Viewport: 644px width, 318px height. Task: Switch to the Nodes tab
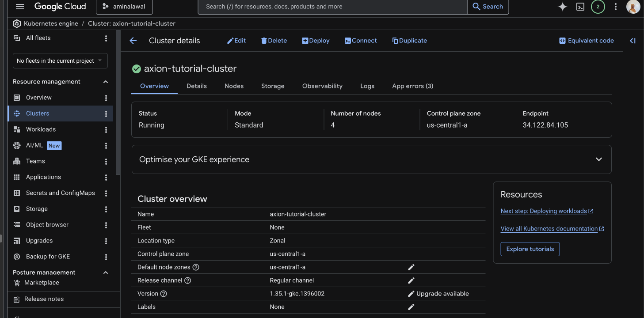coord(234,86)
